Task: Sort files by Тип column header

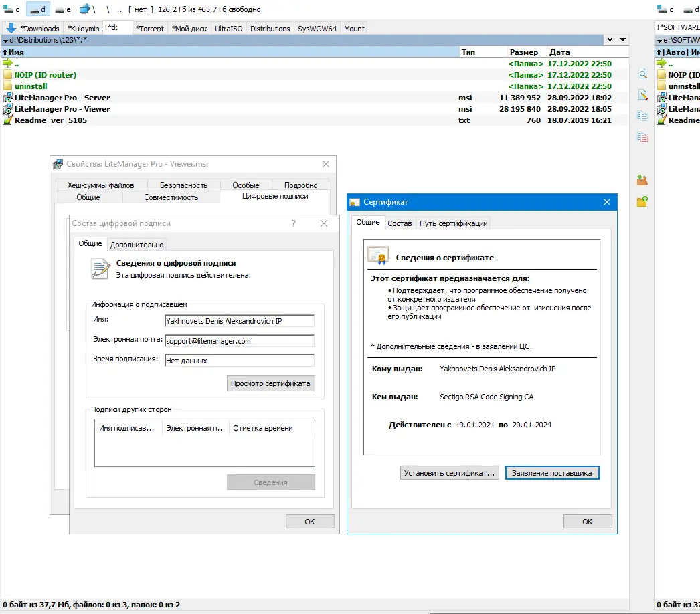Action: point(483,52)
